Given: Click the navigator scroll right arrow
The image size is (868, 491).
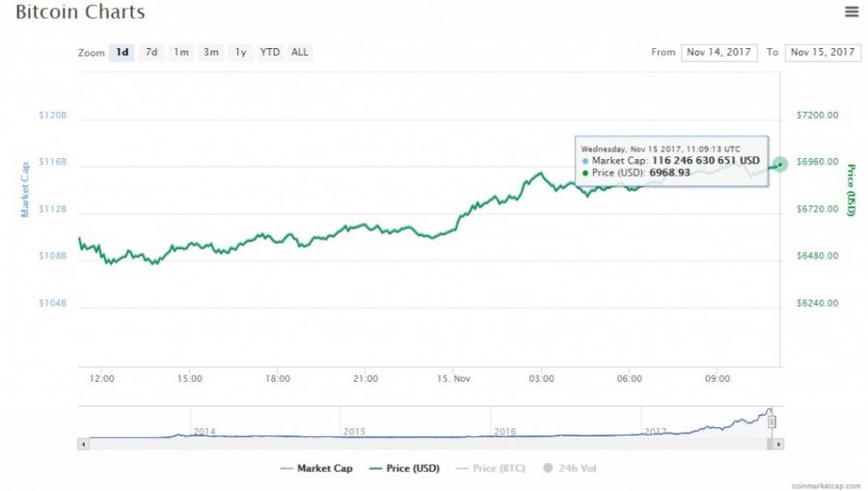Looking at the screenshot, I should click(x=778, y=444).
